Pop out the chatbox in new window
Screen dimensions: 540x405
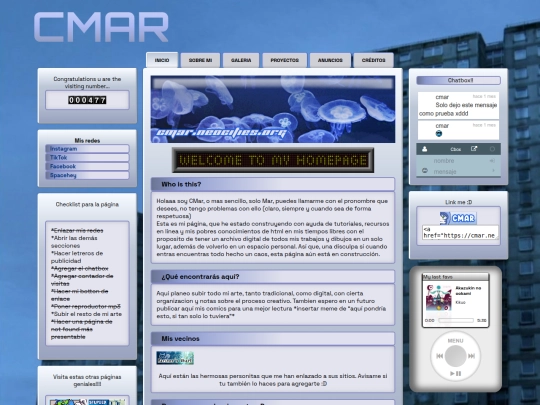coord(474,149)
